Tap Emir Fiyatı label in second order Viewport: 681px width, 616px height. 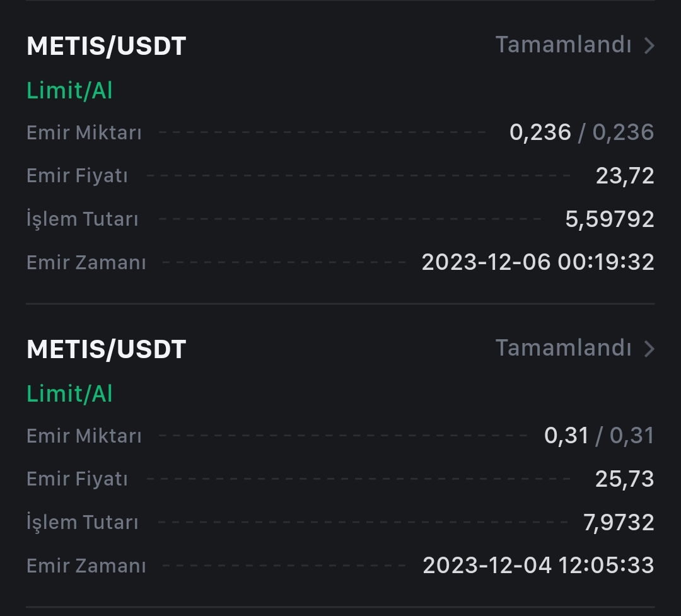tap(78, 479)
